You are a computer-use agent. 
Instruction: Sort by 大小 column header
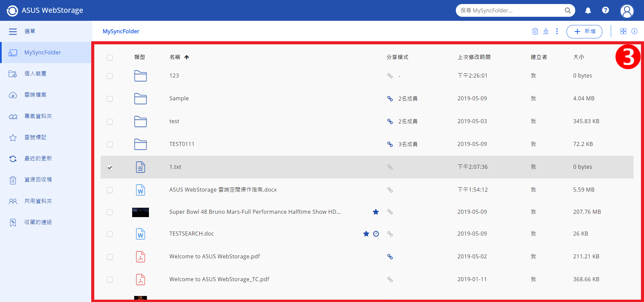(x=579, y=57)
